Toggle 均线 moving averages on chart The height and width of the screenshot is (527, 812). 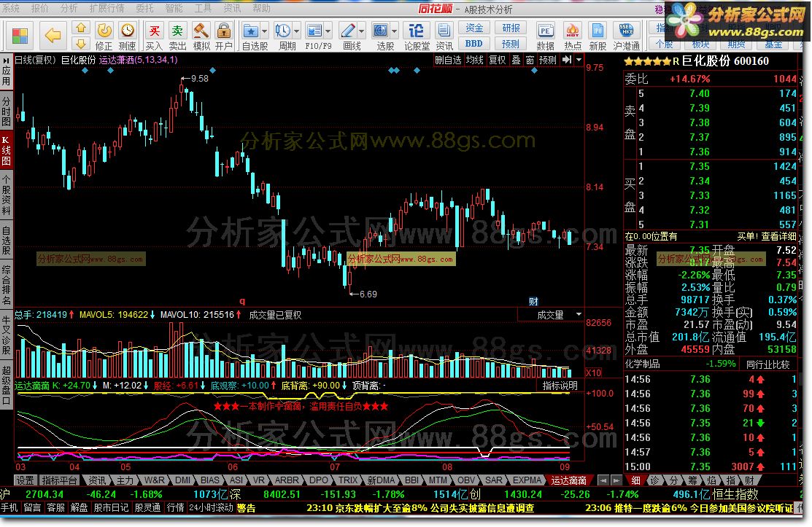click(474, 60)
